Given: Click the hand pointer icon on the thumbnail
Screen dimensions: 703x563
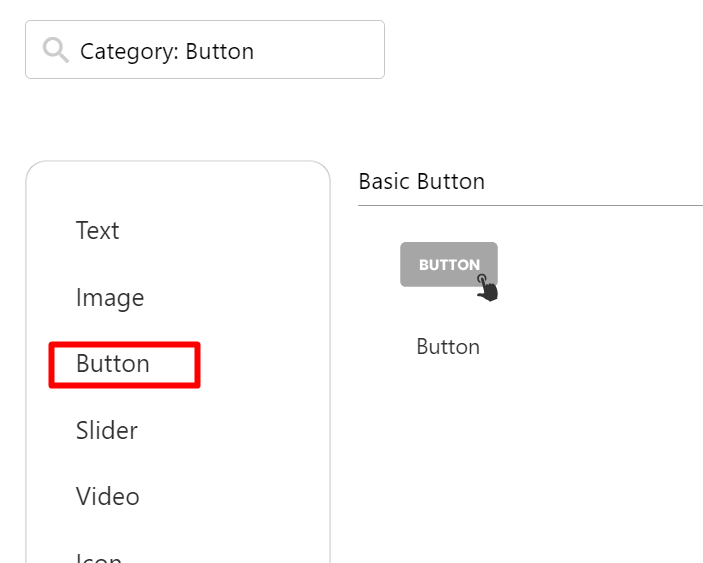Looking at the screenshot, I should click(487, 289).
